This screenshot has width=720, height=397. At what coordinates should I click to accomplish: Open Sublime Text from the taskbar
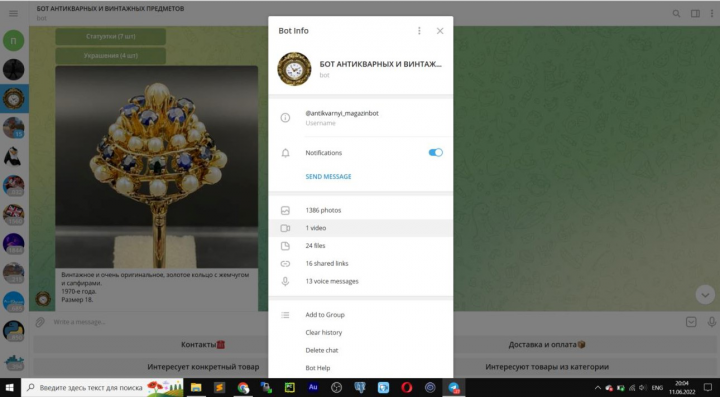[219, 388]
